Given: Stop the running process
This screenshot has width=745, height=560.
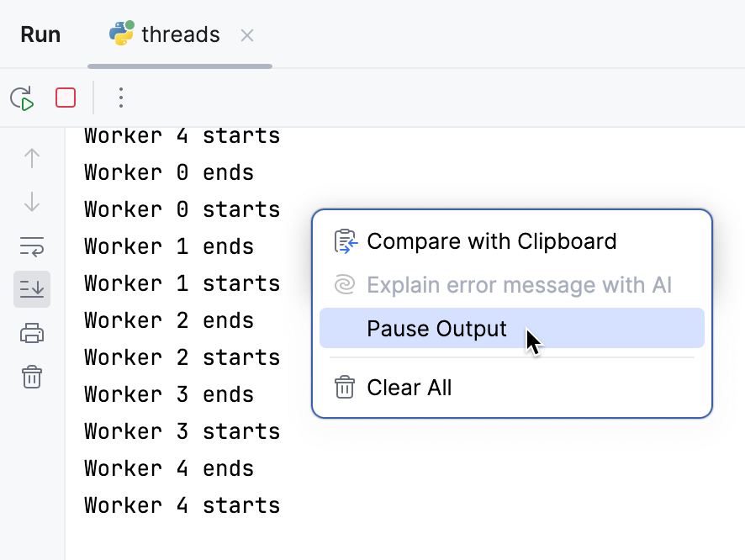Looking at the screenshot, I should 65,98.
